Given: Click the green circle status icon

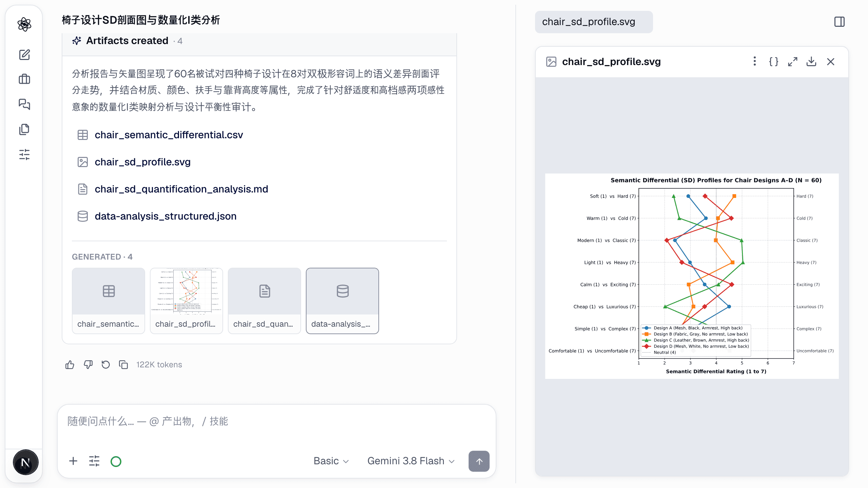Looking at the screenshot, I should coord(116,461).
